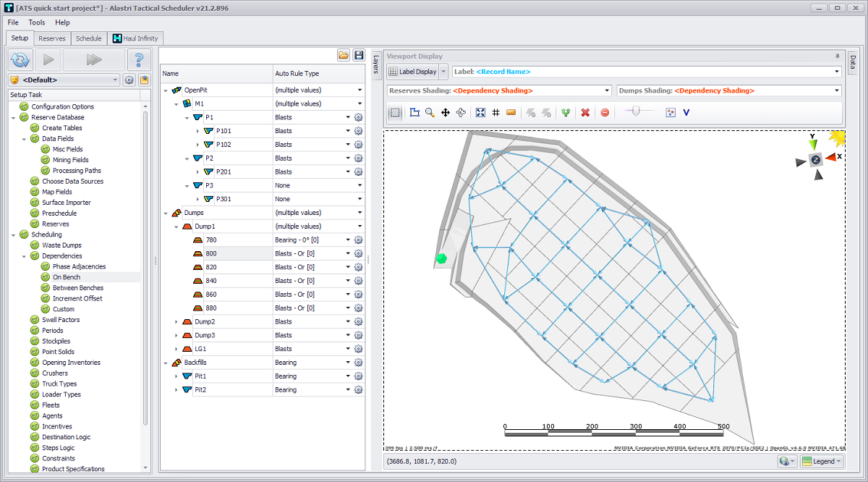Open the help question mark button
This screenshot has width=868, height=482.
[x=139, y=59]
